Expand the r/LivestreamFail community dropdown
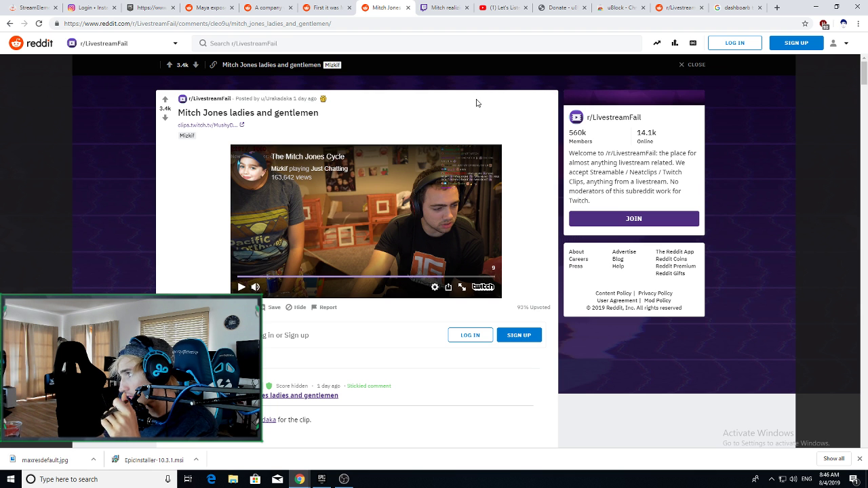The height and width of the screenshot is (488, 868). point(175,43)
